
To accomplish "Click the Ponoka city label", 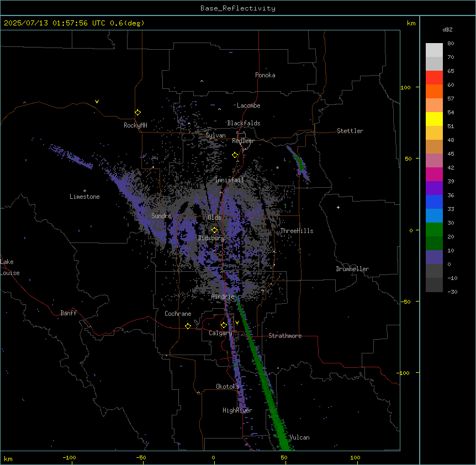I will coord(265,75).
